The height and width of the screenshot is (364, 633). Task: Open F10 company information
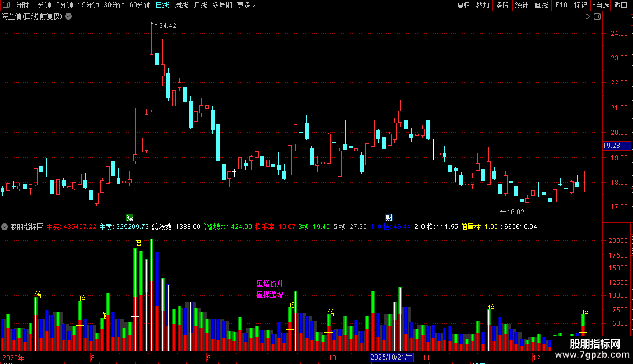click(x=561, y=5)
